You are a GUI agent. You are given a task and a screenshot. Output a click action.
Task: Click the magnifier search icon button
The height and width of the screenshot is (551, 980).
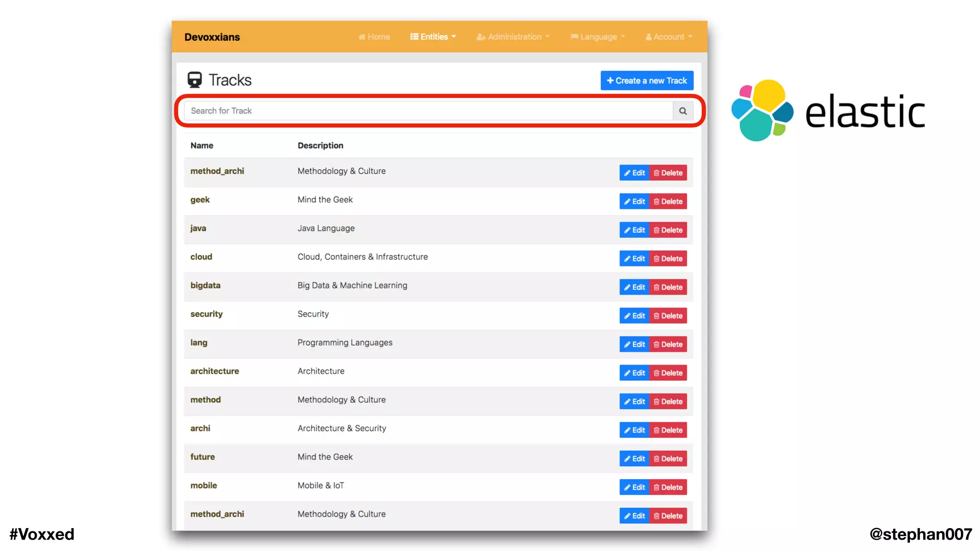coord(683,111)
